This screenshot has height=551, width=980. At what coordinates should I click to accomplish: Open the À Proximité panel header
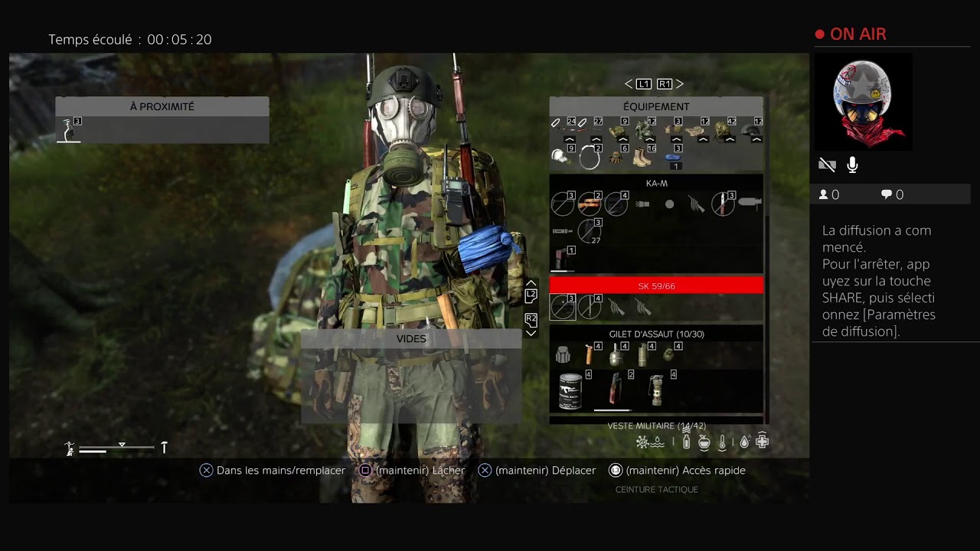(x=162, y=106)
